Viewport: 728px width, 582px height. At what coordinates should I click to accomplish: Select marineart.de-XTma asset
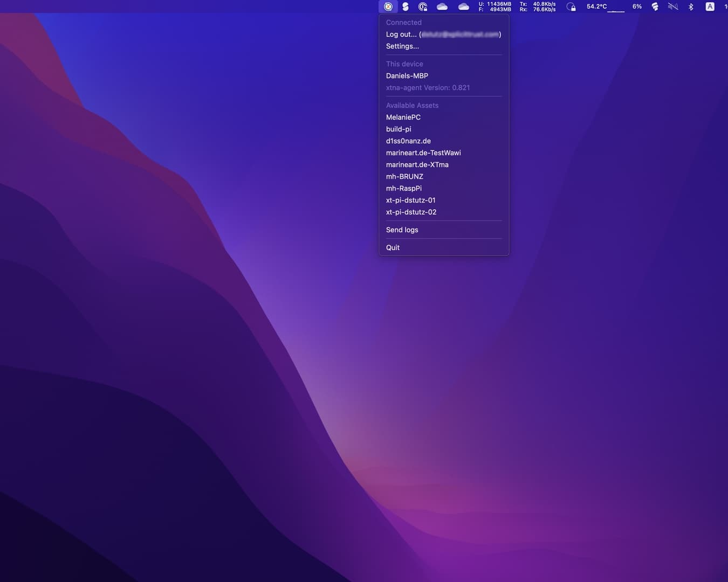click(444, 164)
